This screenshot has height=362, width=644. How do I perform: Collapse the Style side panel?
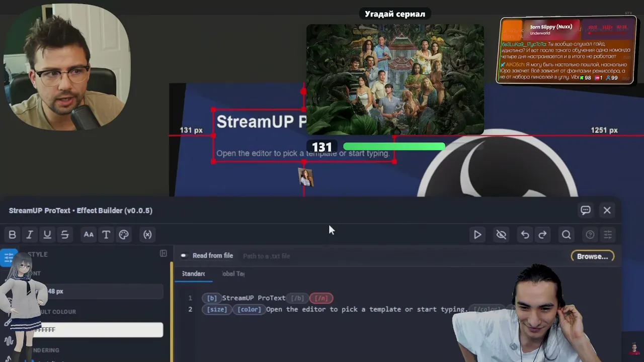pyautogui.click(x=164, y=253)
